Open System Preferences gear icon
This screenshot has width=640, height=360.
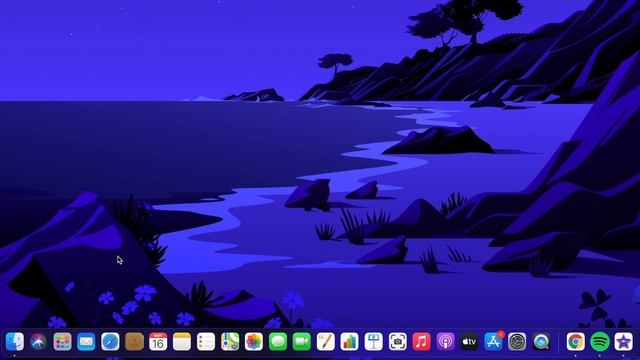(x=517, y=342)
